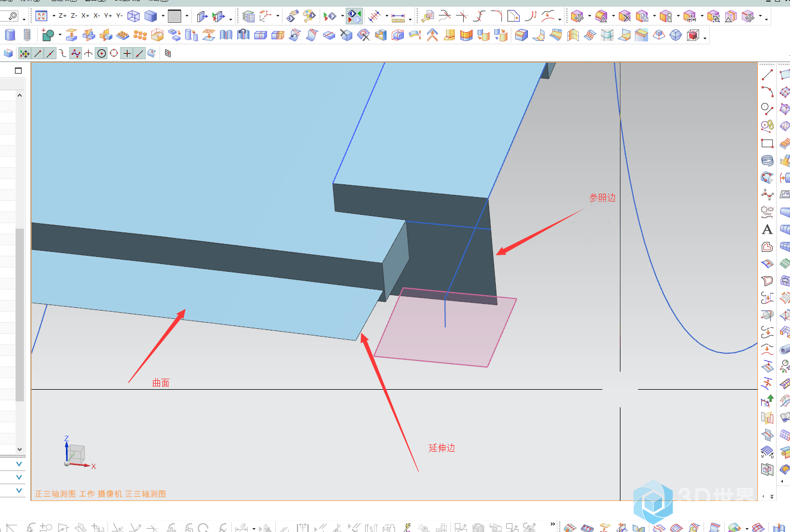Switch to the Y- view
The image size is (790, 532).
point(120,16)
